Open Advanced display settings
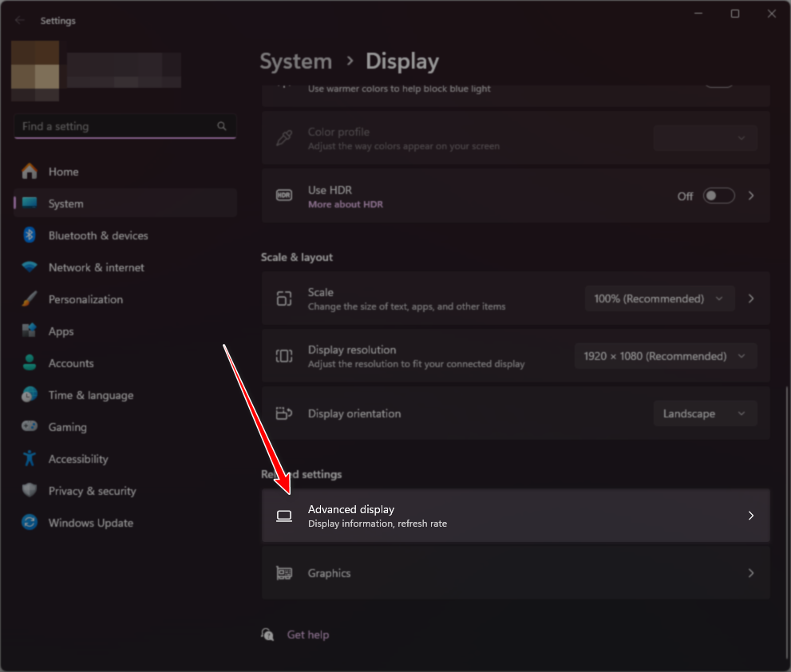Viewport: 791px width, 672px height. click(515, 516)
